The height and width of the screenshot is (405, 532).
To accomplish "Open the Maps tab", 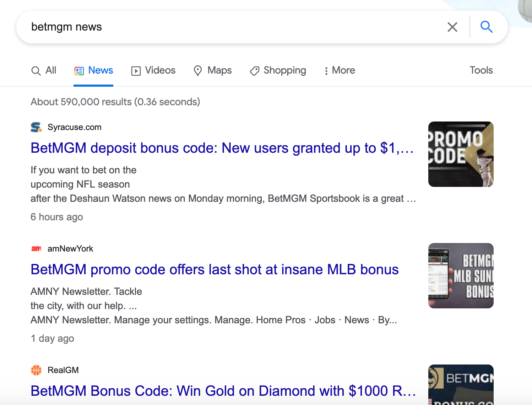I will [x=212, y=70].
